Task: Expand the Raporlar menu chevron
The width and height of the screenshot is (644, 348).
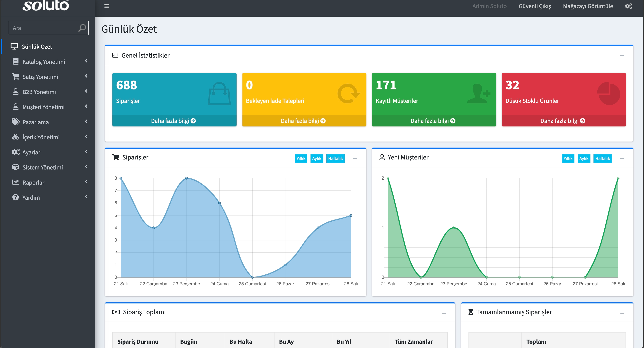Action: point(86,182)
